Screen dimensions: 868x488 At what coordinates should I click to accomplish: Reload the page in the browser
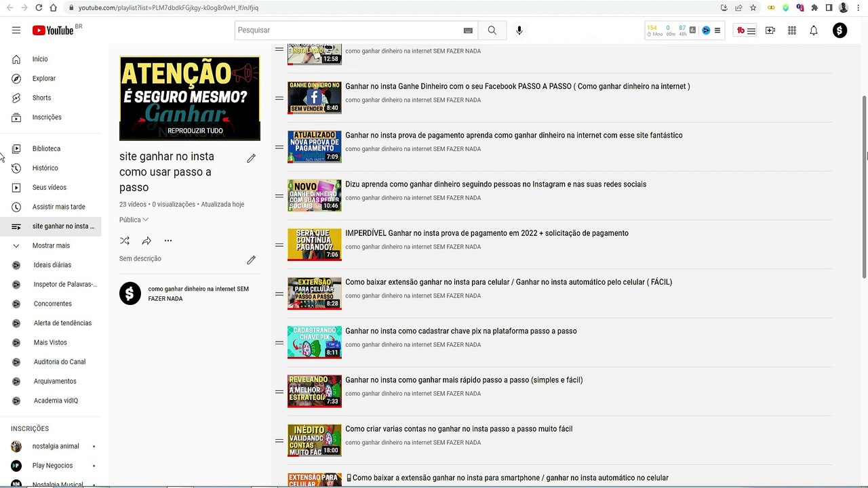39,7
